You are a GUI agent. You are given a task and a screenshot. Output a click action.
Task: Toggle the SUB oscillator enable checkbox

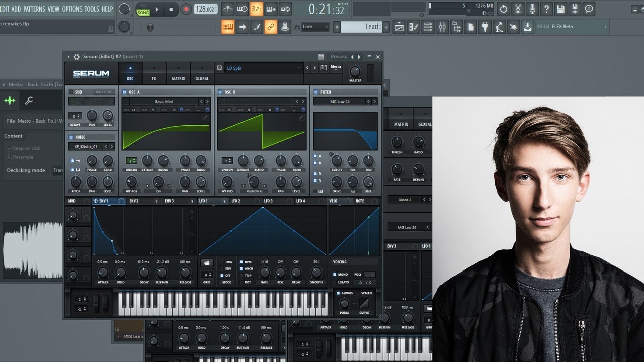pos(71,92)
